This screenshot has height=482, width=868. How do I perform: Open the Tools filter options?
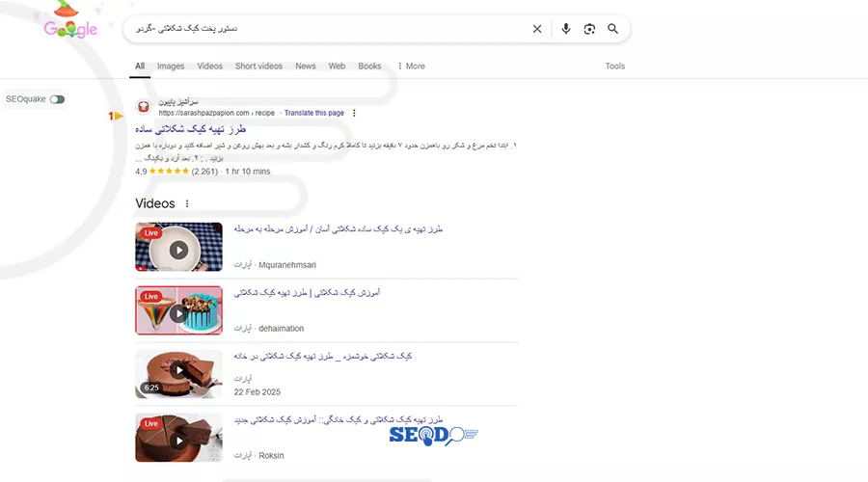coord(615,66)
